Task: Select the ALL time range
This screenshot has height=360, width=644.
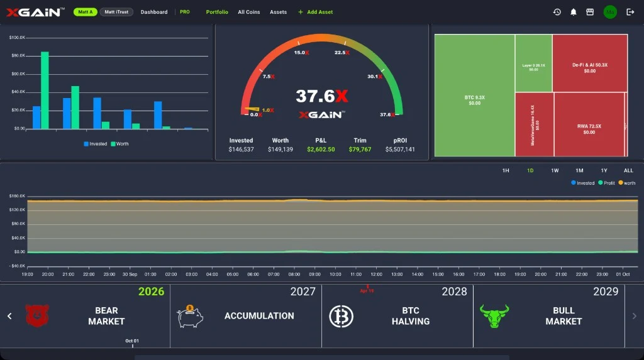Action: coord(628,170)
